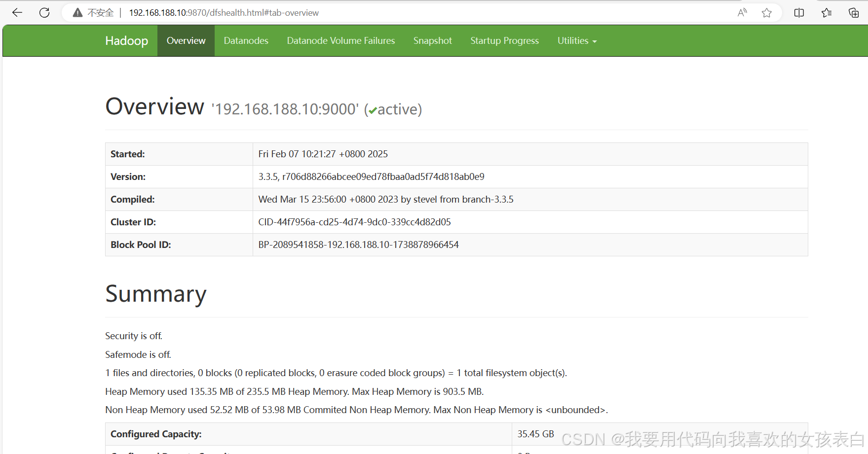Click the Block Pool ID: label cell
The image size is (868, 454).
coord(179,245)
